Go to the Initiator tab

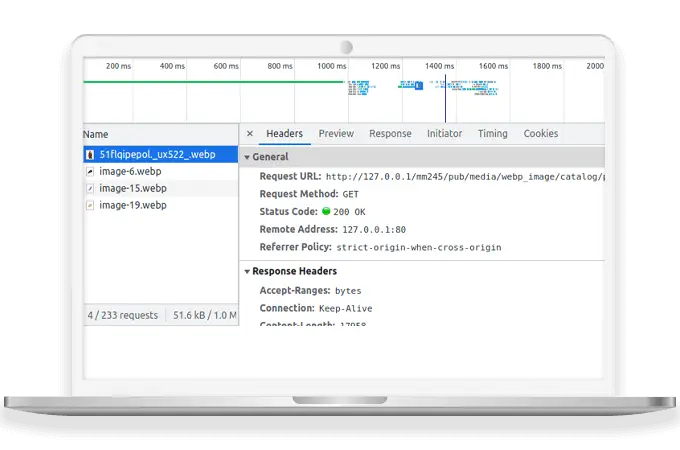pyautogui.click(x=444, y=134)
